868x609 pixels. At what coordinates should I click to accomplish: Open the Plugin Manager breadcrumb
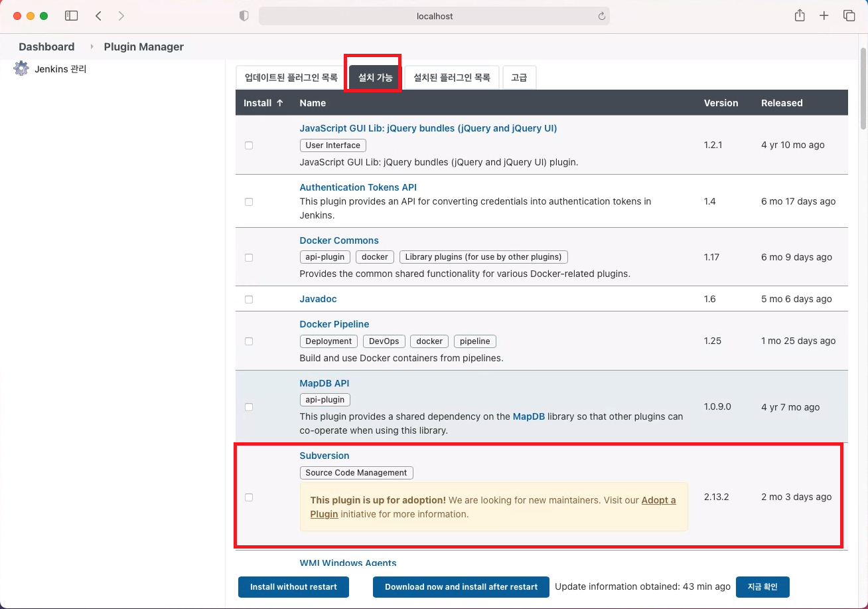coord(143,46)
